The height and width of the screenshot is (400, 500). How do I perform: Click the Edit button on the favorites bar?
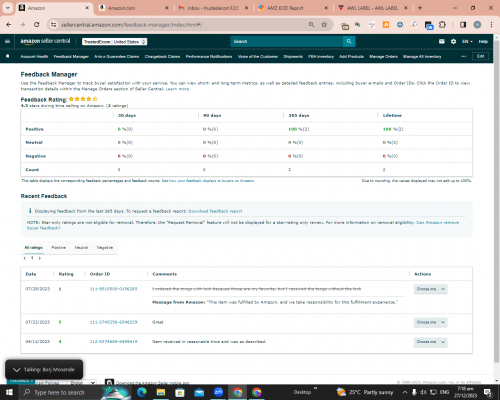coord(481,56)
